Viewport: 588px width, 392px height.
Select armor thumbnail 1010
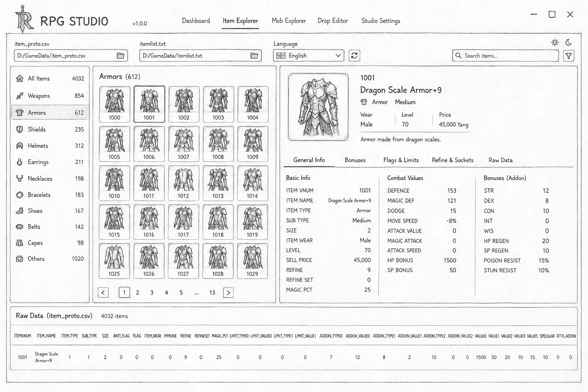[x=114, y=183]
